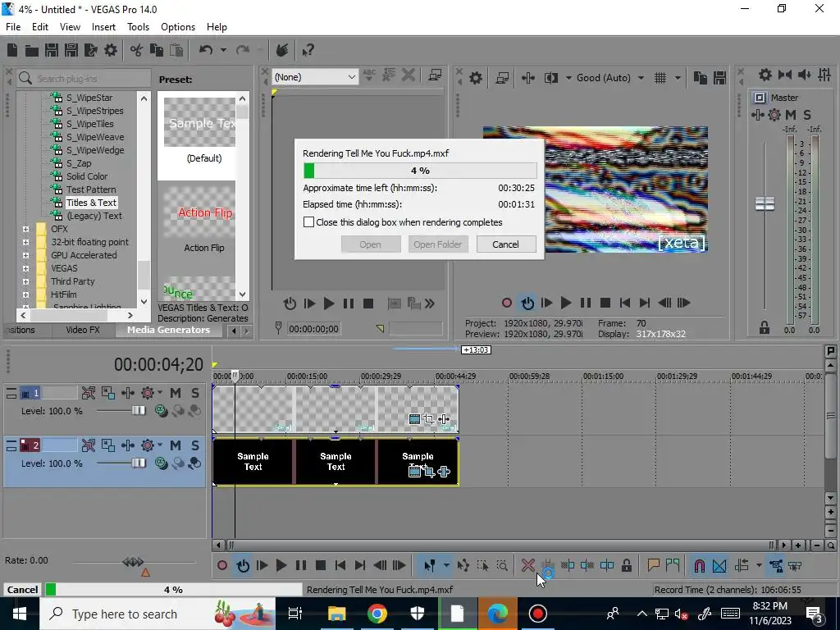Click Start playback in Video Preview
840x630 pixels.
tap(565, 303)
